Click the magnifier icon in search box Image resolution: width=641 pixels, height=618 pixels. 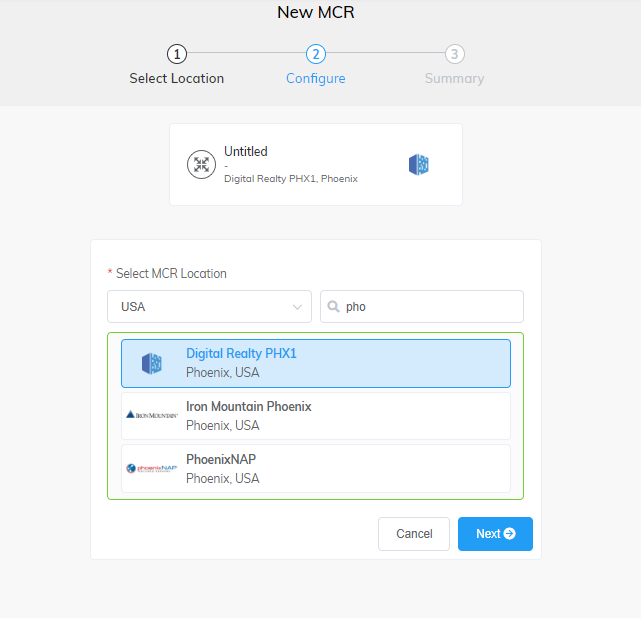(335, 307)
